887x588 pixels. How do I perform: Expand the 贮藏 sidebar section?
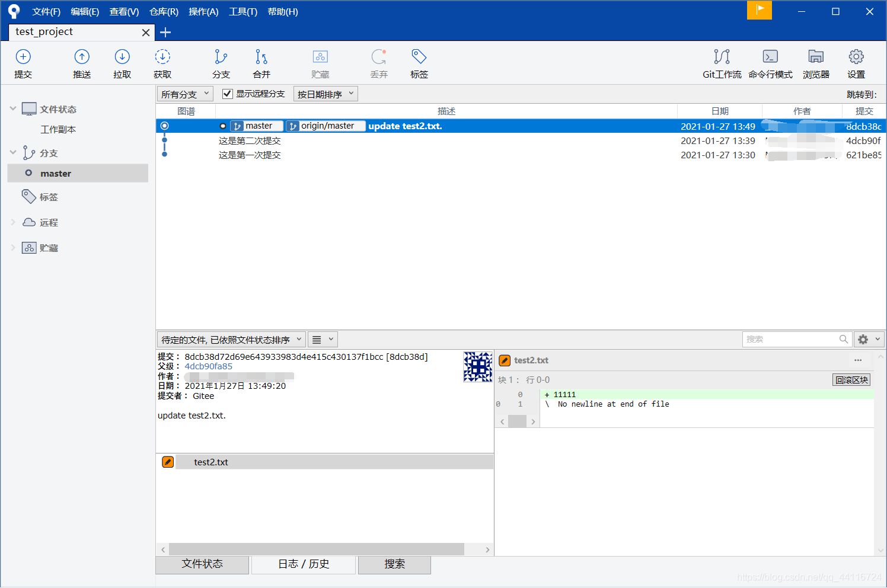(x=13, y=248)
